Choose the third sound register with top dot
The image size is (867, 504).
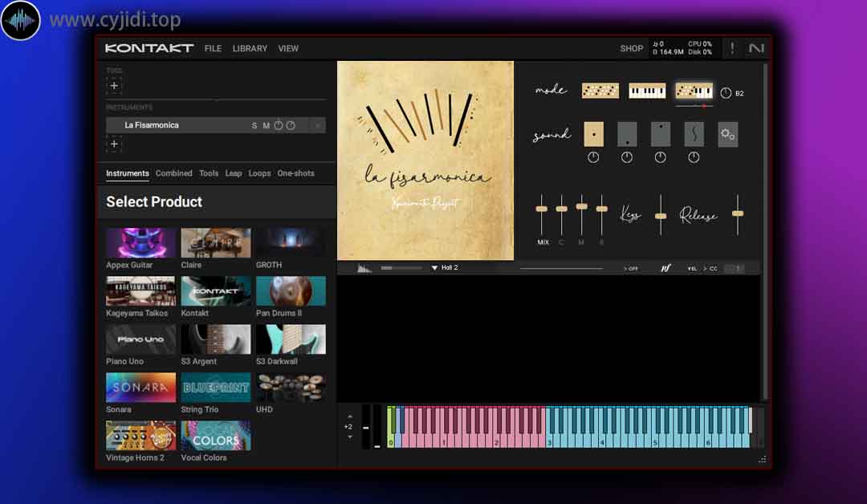coord(661,134)
